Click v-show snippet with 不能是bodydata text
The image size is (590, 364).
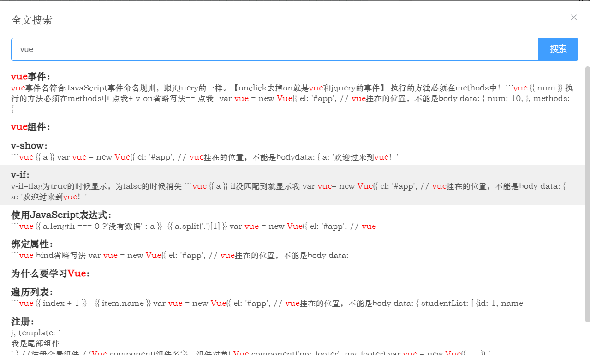(x=204, y=157)
